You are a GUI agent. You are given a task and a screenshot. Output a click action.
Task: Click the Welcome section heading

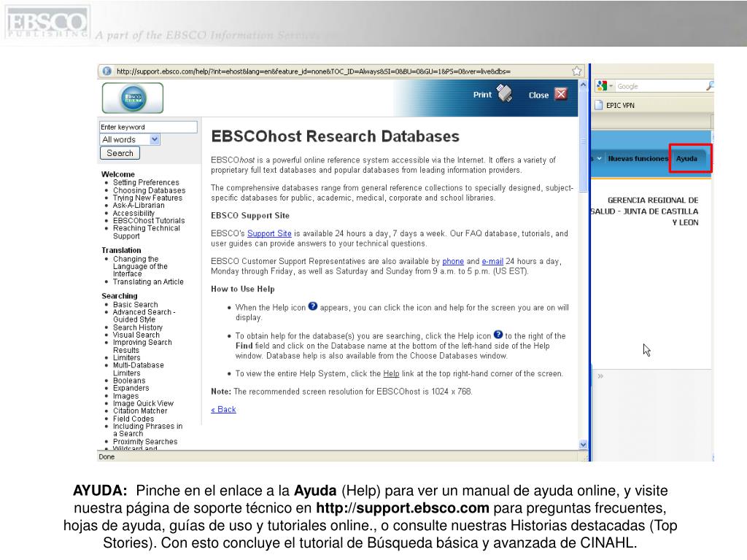pyautogui.click(x=117, y=174)
